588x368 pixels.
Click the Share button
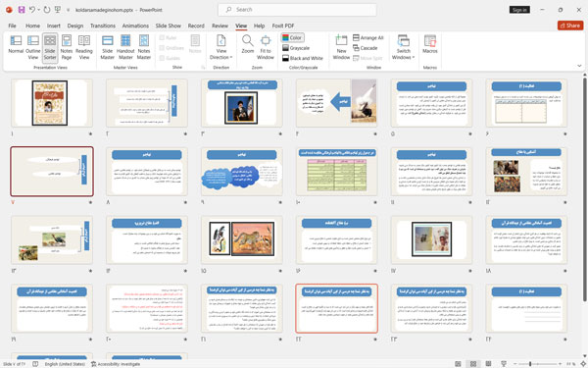pos(570,26)
